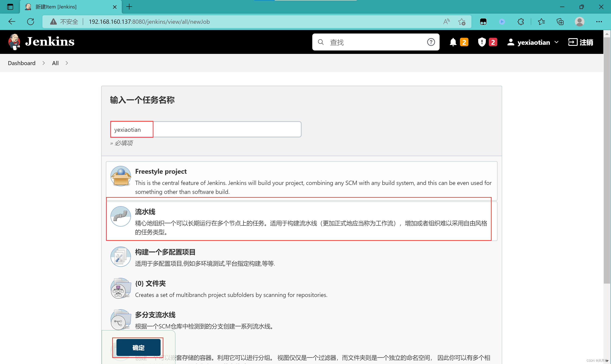Open the tab actions menu icon
This screenshot has width=611, height=364.
tap(10, 7)
